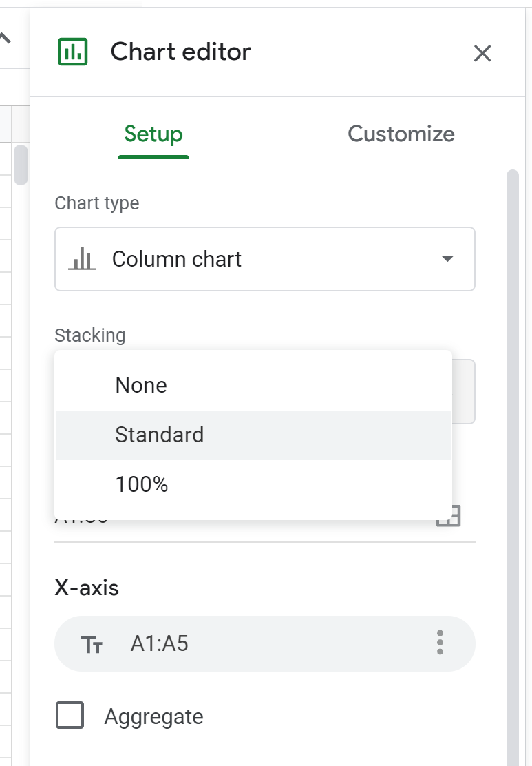Image resolution: width=532 pixels, height=766 pixels.
Task: Pick 100% from the Stacking list
Action: (x=142, y=484)
